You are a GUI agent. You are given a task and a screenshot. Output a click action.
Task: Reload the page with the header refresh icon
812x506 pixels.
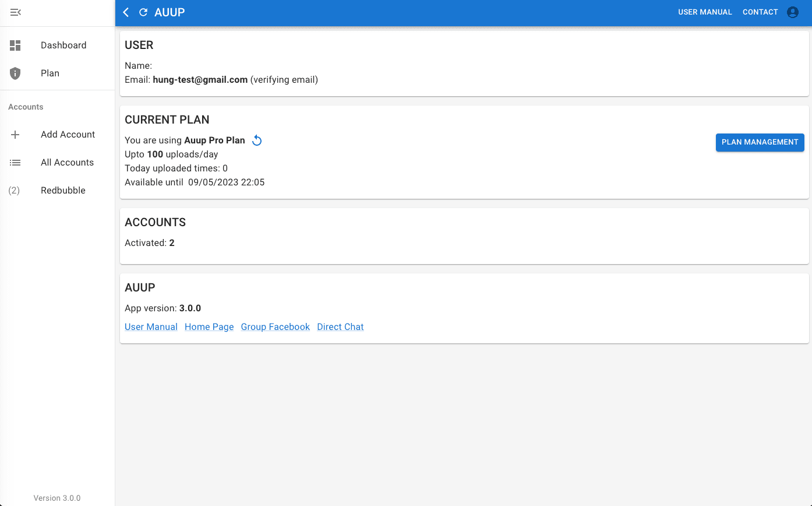point(143,12)
